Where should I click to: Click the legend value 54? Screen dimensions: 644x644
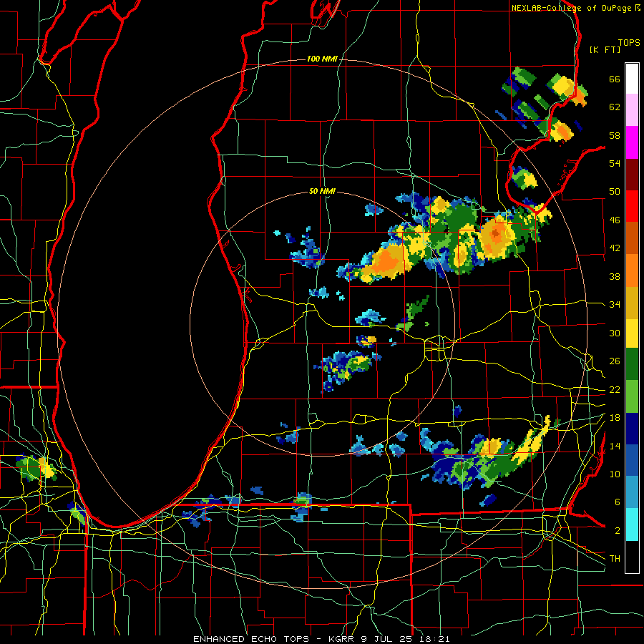[x=615, y=163]
